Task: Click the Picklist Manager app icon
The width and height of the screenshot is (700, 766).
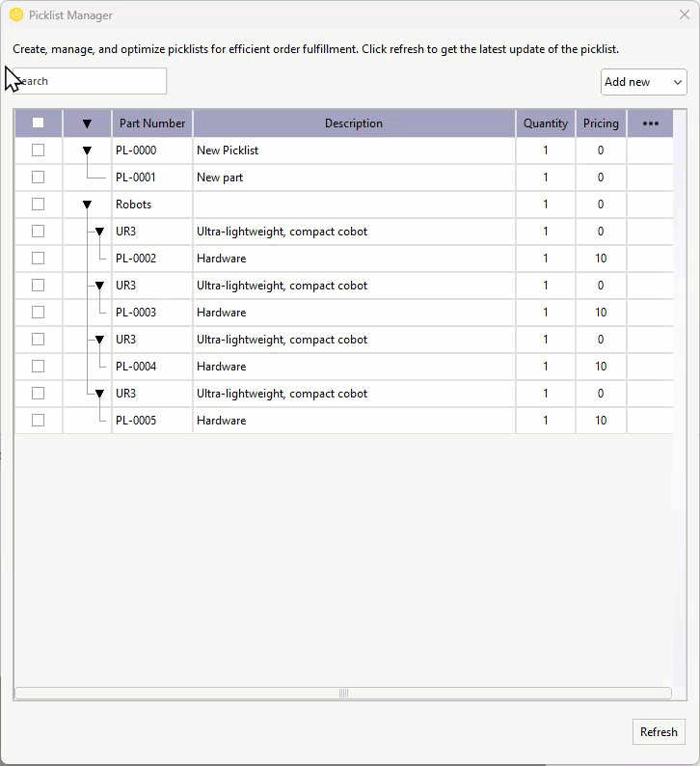Action: (16, 15)
